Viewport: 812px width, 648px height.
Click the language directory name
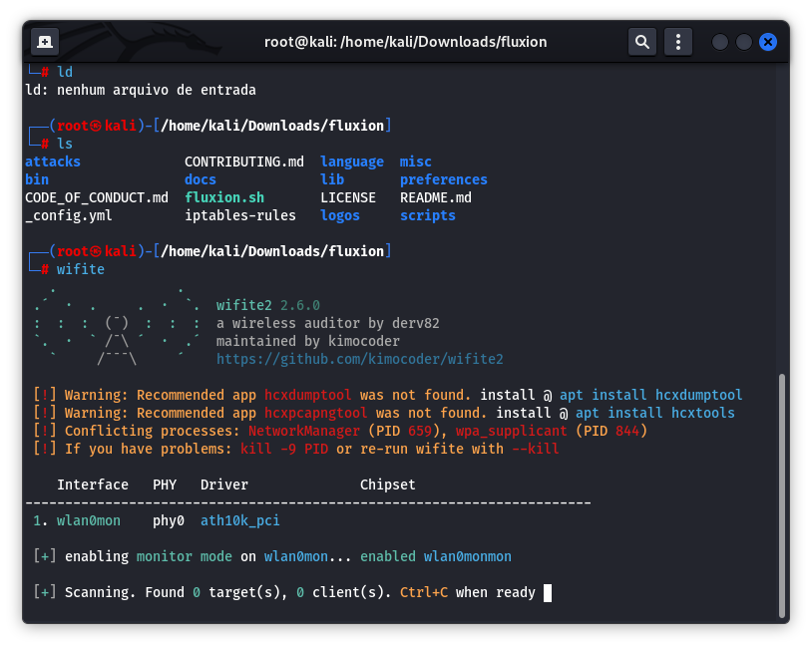pos(351,162)
